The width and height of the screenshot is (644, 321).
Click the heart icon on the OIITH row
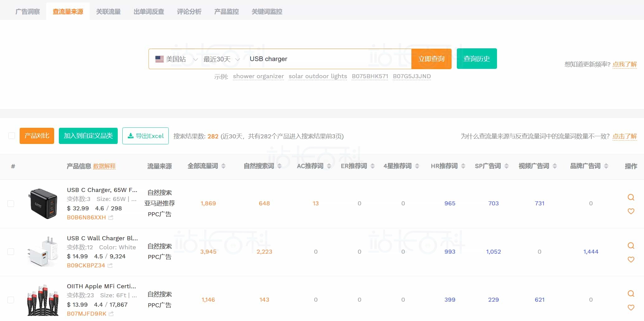tap(631, 307)
